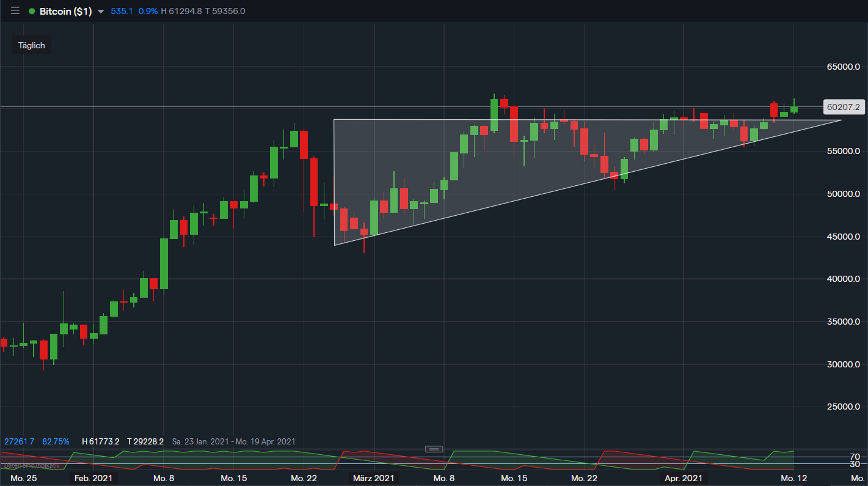Open the hamburger menu icon
868x486 pixels.
pyautogui.click(x=15, y=11)
